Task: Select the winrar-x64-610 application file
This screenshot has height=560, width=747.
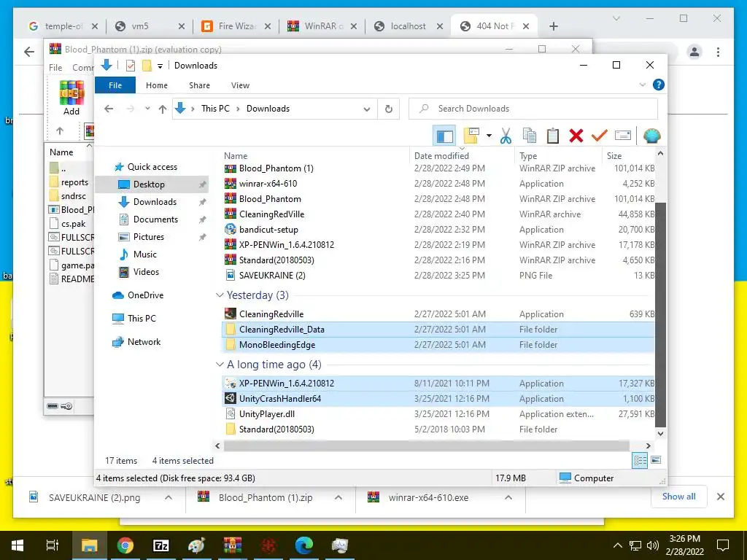Action: (x=438, y=184)
